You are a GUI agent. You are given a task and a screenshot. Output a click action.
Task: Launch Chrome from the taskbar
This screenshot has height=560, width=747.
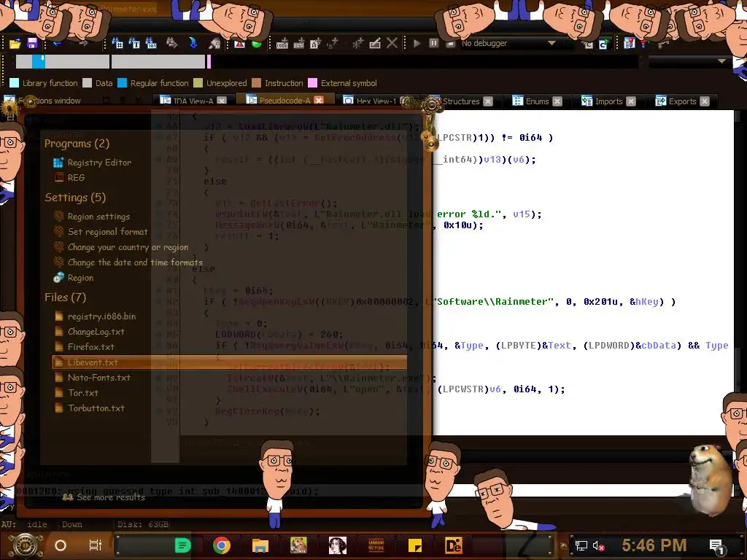[221, 545]
